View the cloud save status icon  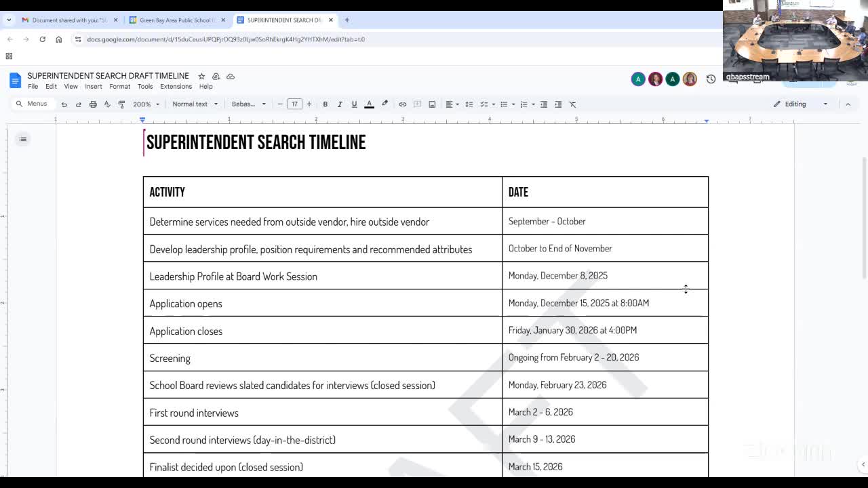(x=231, y=76)
